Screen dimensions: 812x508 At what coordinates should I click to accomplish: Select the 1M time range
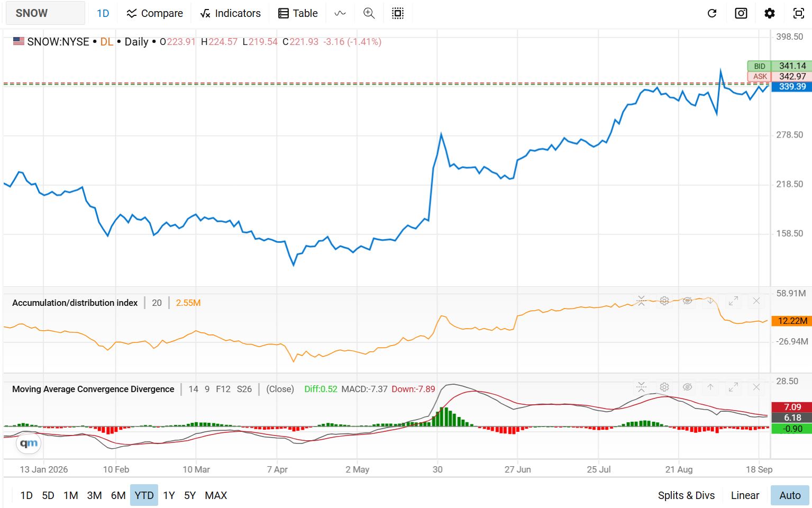pos(71,495)
